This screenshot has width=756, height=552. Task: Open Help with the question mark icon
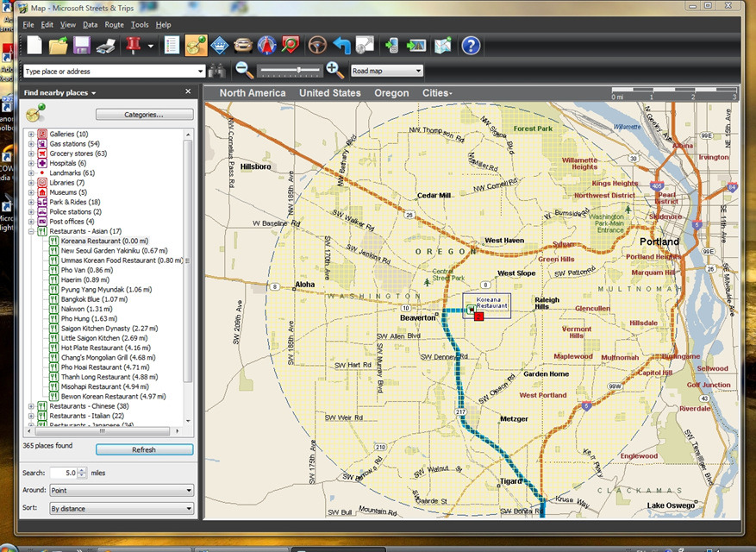tap(471, 46)
